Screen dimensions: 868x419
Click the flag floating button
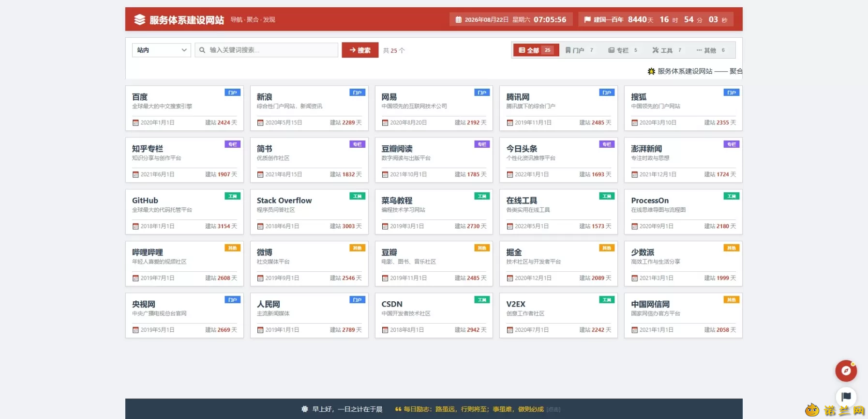click(x=846, y=397)
